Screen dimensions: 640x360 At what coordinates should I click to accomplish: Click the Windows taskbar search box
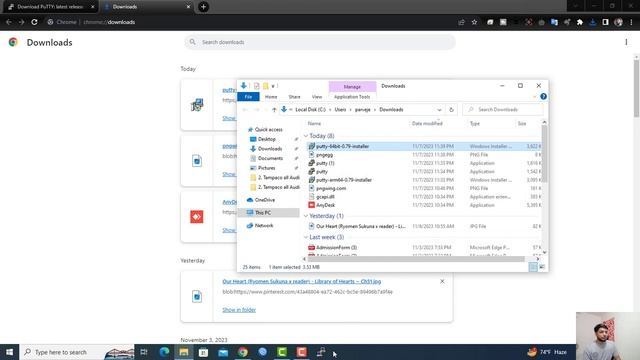[77, 352]
